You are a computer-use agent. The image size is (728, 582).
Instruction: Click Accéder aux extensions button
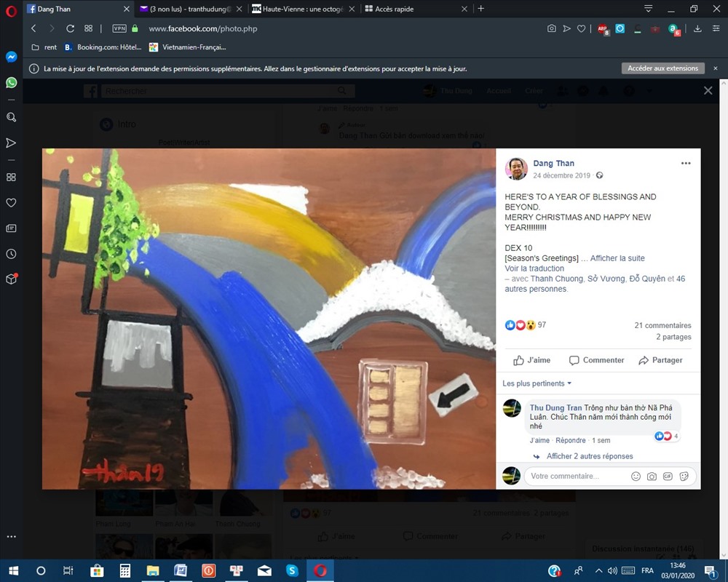[663, 68]
